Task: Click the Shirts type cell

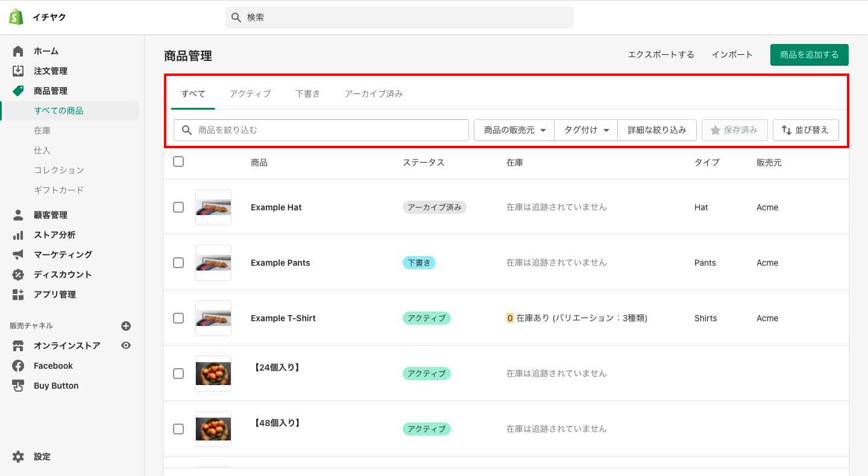Action: click(706, 318)
